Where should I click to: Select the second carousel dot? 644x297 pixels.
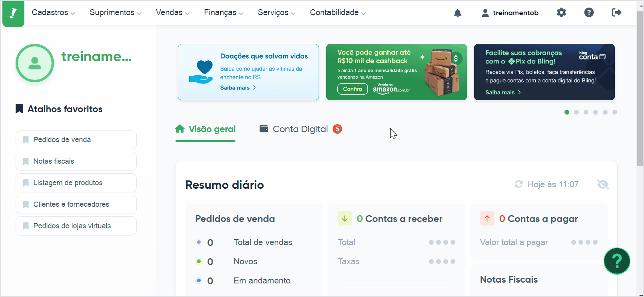[x=576, y=112]
